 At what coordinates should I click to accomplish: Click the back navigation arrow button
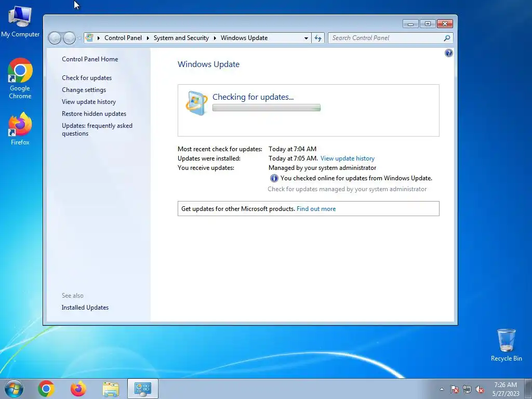coord(55,38)
